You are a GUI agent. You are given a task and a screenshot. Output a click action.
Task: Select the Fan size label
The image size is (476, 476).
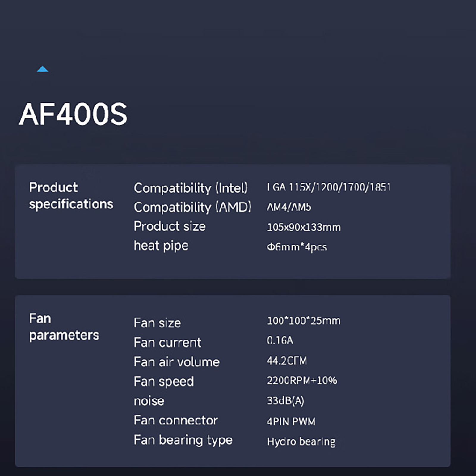click(157, 323)
